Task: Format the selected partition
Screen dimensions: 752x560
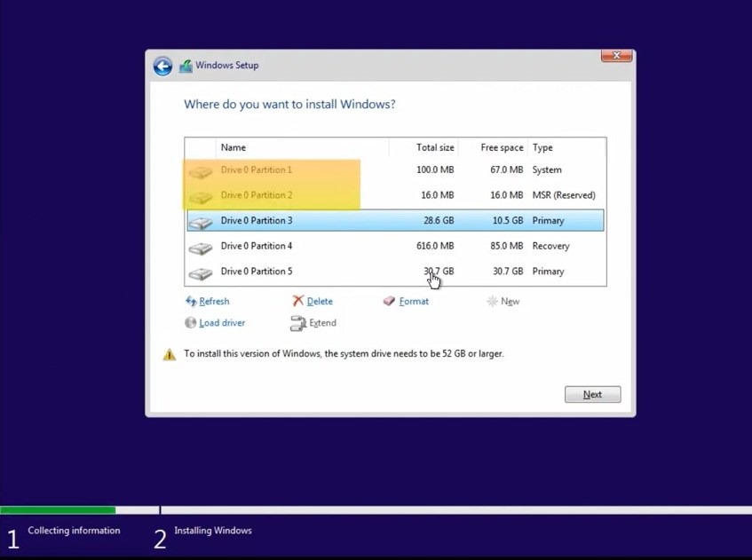Action: click(414, 301)
